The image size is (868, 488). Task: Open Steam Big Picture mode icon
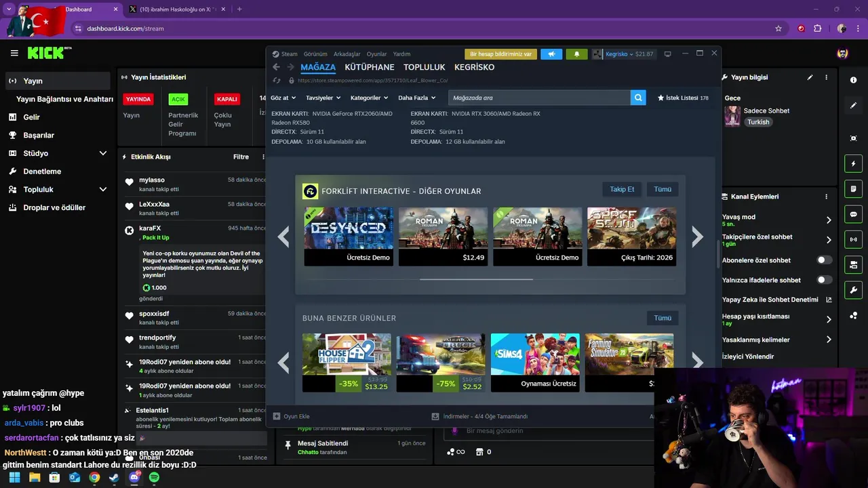(667, 54)
